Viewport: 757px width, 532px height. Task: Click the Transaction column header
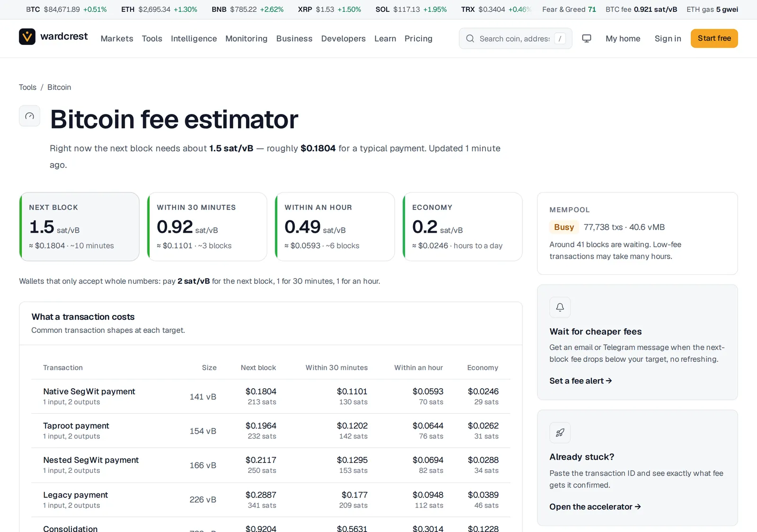[x=63, y=368]
